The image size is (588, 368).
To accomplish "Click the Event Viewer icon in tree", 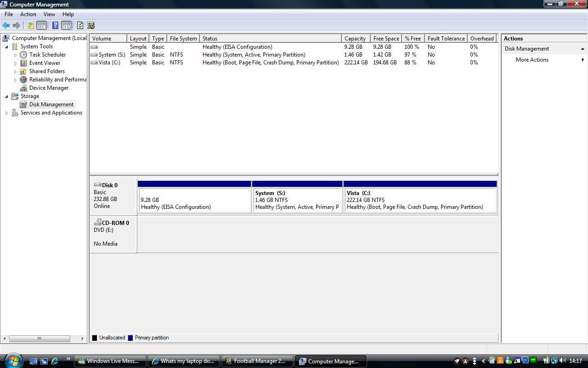I will 23,63.
